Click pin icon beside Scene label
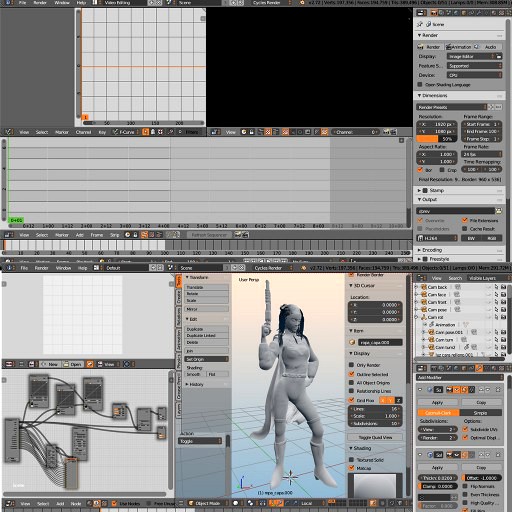 [420, 24]
